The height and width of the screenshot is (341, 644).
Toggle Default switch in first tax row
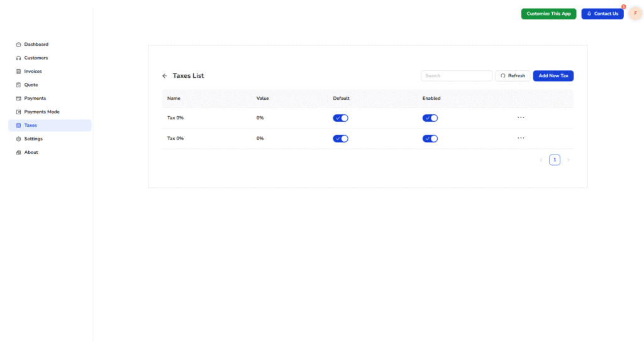click(x=340, y=118)
